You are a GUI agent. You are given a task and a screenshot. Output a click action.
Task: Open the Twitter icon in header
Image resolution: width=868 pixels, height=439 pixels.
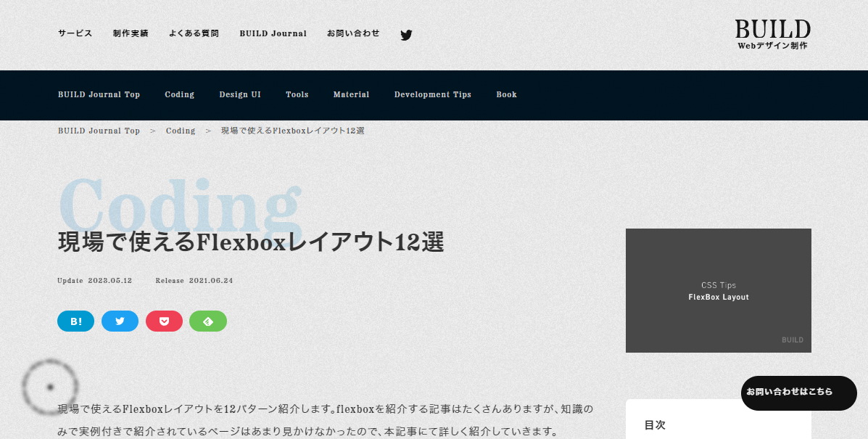click(406, 35)
